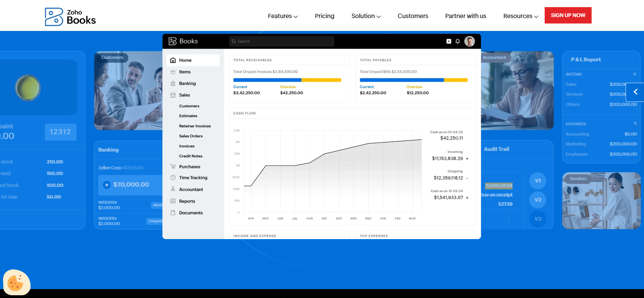Open Estimates under Sales

coord(188,116)
